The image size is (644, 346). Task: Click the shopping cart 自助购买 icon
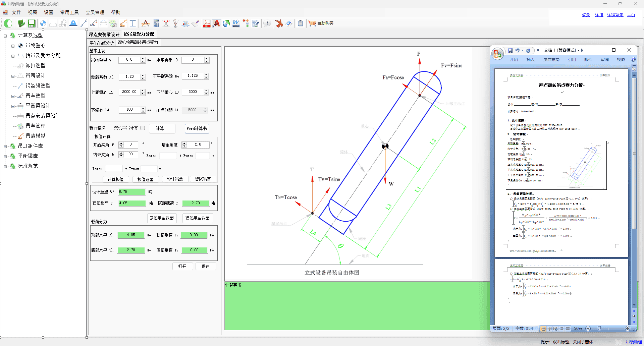312,23
